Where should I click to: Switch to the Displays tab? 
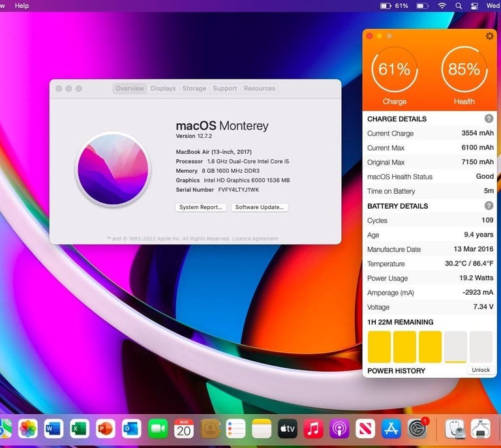(x=163, y=89)
